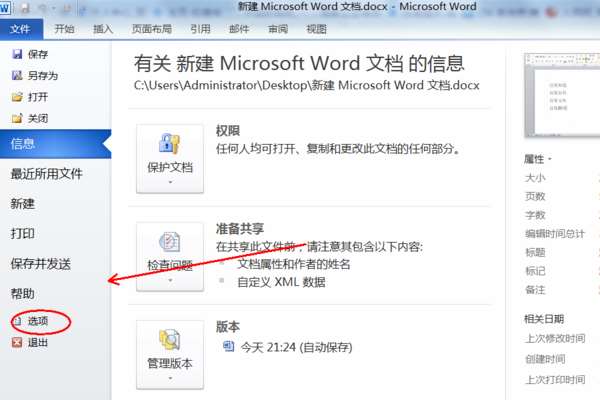Open 保存并发送 page

click(x=41, y=264)
